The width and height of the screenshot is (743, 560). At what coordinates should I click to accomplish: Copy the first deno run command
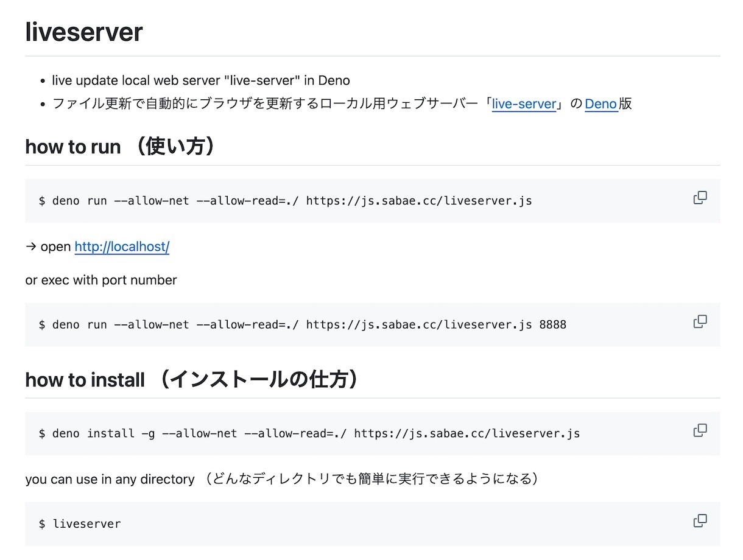[700, 198]
